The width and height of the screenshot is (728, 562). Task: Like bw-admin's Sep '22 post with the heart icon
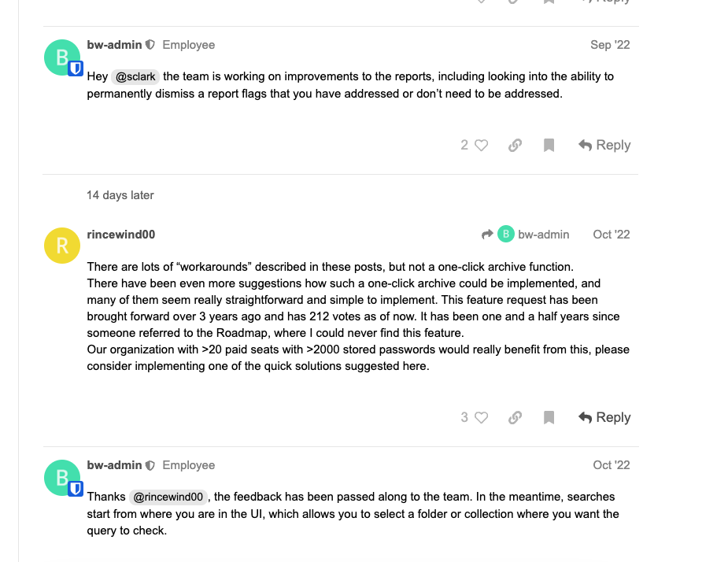click(x=482, y=146)
